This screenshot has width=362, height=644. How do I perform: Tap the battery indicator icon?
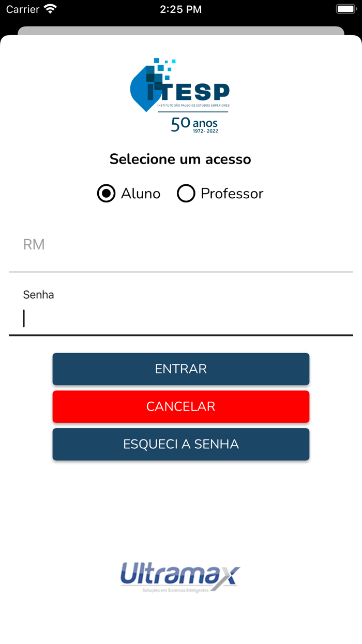tap(345, 9)
